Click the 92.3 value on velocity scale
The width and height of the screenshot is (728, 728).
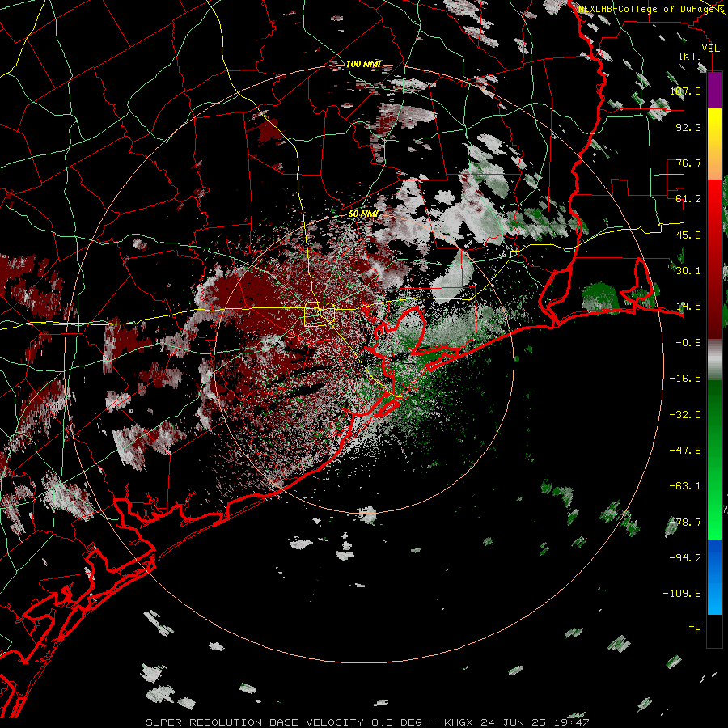[x=688, y=127]
